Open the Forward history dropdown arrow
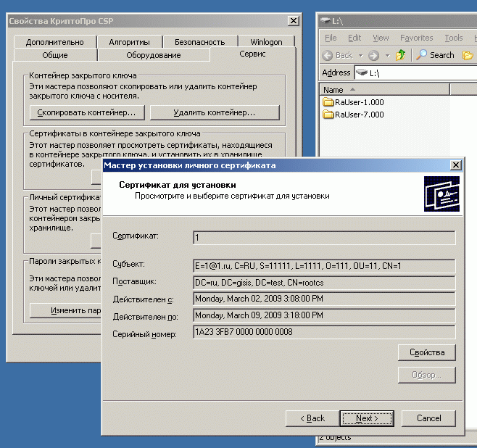Image resolution: width=477 pixels, height=448 pixels. tap(387, 55)
